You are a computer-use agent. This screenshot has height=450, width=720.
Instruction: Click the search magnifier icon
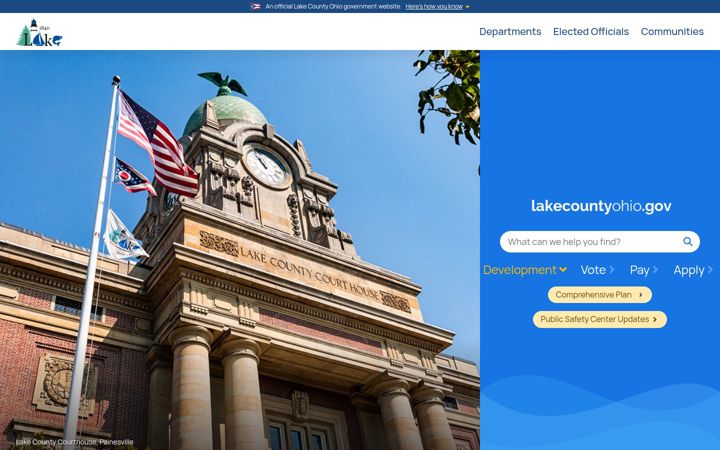click(x=687, y=242)
